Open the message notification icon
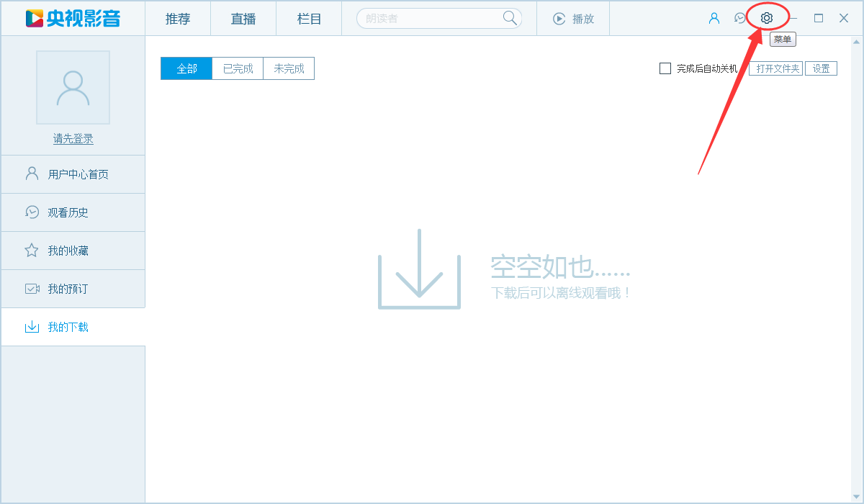Viewport: 864px width, 504px height. click(x=739, y=18)
